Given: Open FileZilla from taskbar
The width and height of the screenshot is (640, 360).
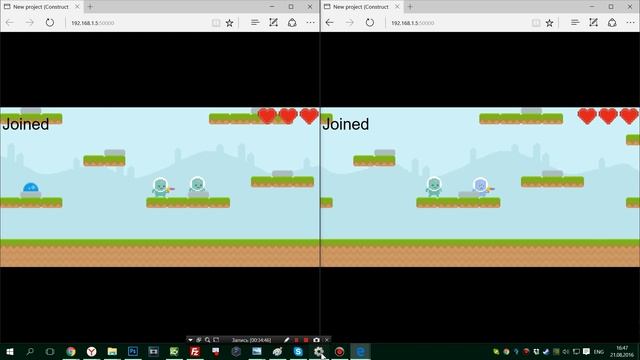Looking at the screenshot, I should pyautogui.click(x=195, y=351).
